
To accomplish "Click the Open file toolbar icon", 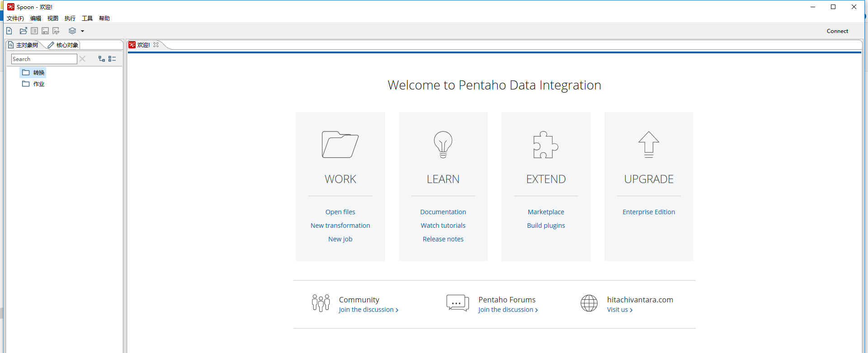I will tap(24, 31).
